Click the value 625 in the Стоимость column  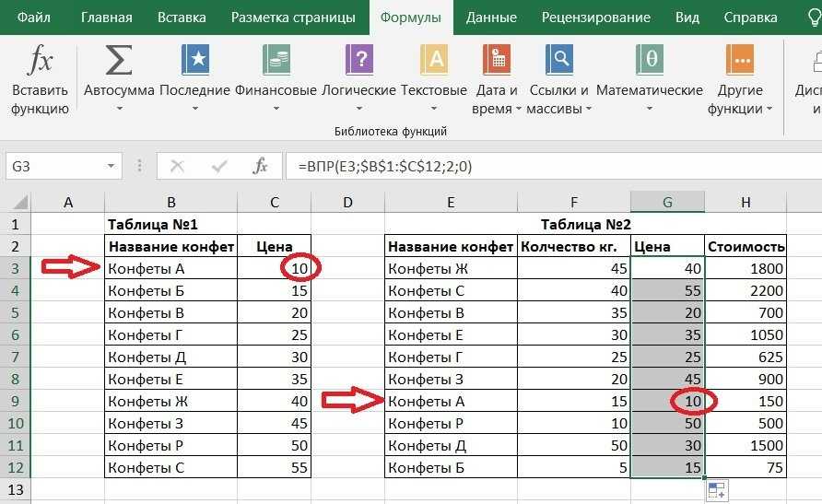(746, 357)
